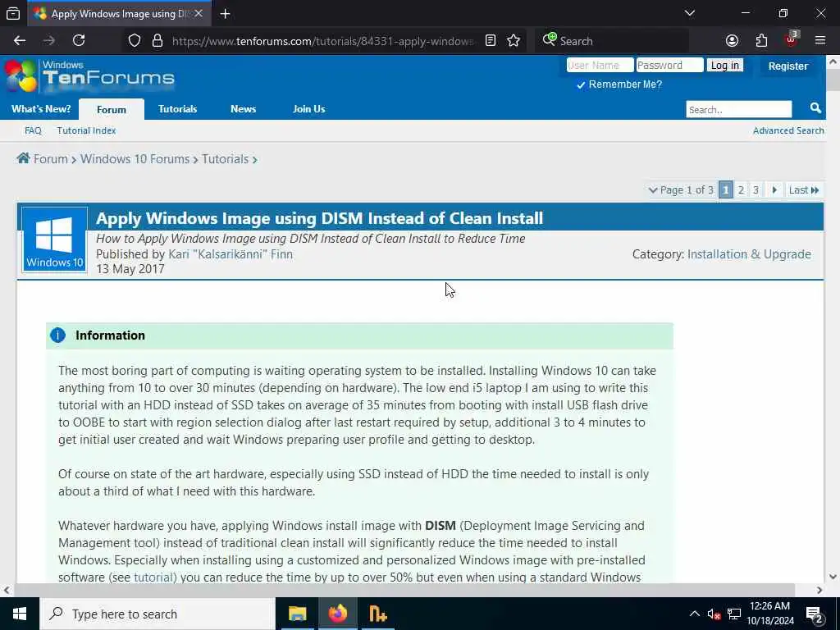Click the padlock site security icon
This screenshot has width=840, height=630.
click(157, 41)
